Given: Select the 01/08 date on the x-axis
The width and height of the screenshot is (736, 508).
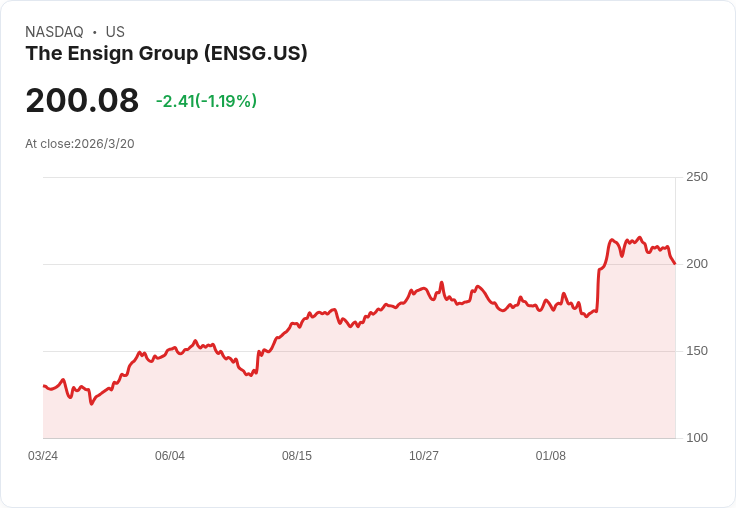Looking at the screenshot, I should (551, 456).
